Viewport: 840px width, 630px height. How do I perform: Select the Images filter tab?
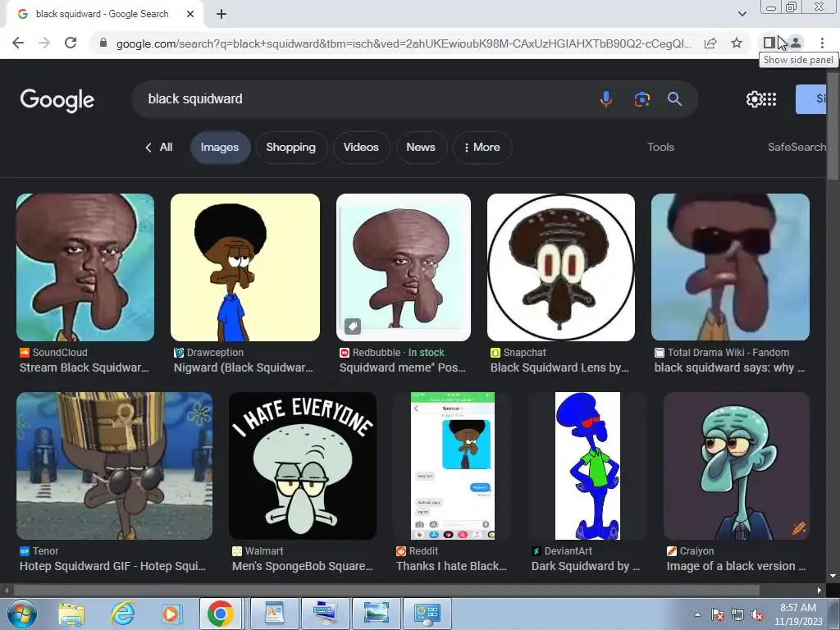click(x=220, y=148)
